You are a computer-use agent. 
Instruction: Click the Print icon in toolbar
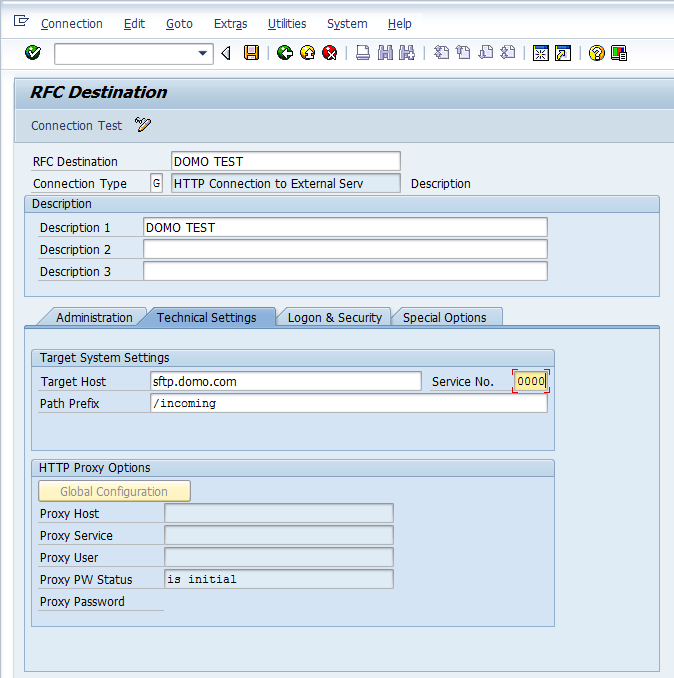tap(363, 53)
